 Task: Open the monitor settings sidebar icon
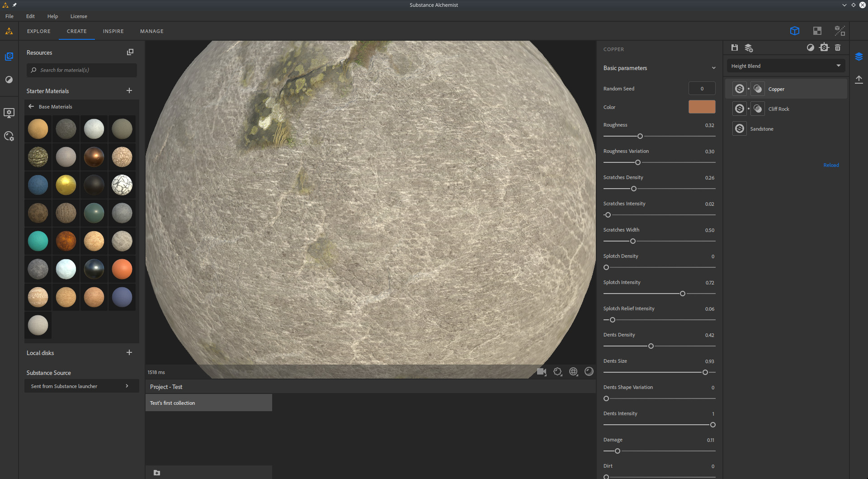[9, 113]
